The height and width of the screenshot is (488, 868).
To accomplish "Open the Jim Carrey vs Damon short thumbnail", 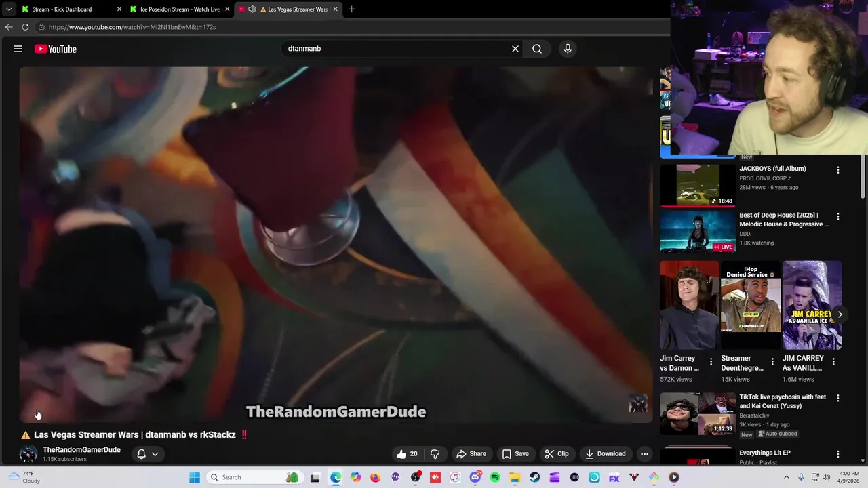I will (x=690, y=305).
